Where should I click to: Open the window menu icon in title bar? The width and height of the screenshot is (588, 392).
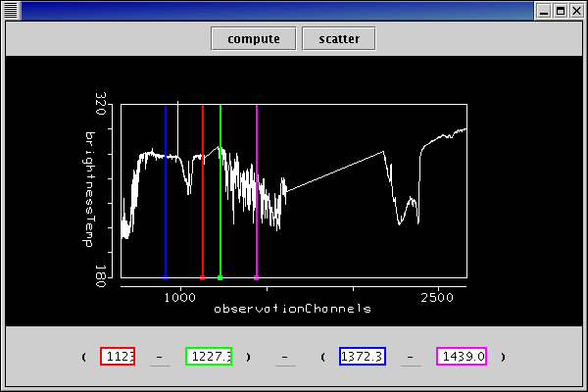click(x=11, y=11)
